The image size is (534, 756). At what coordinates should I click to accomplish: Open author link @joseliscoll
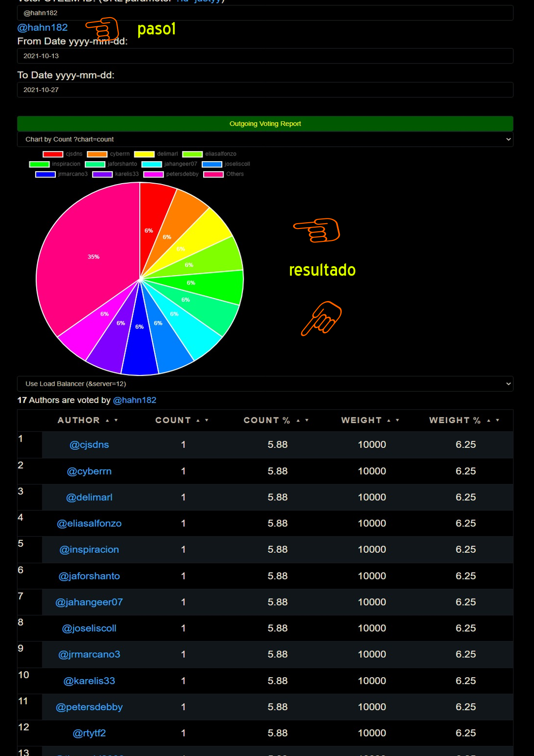coord(89,628)
